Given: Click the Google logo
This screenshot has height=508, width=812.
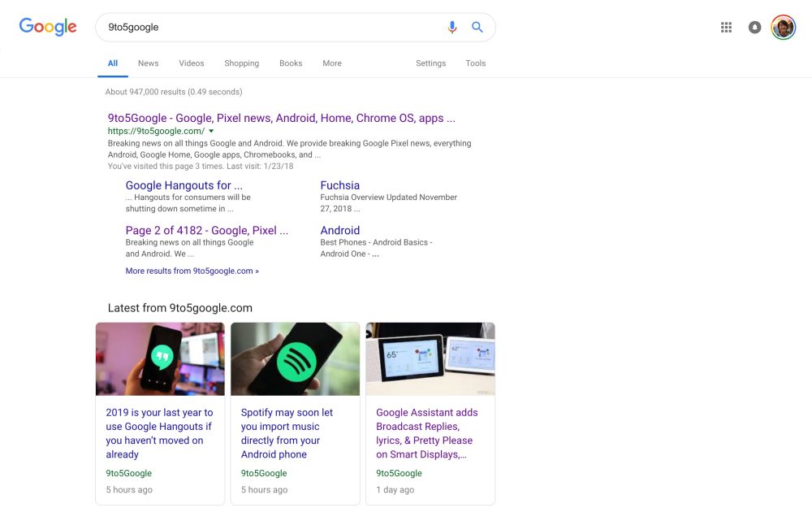Looking at the screenshot, I should (47, 27).
